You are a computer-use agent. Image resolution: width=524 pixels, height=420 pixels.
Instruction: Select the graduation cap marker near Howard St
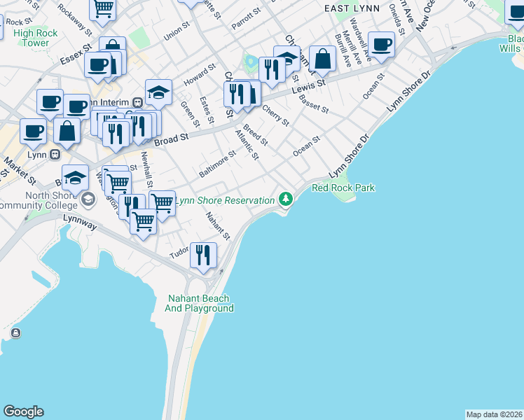159,94
